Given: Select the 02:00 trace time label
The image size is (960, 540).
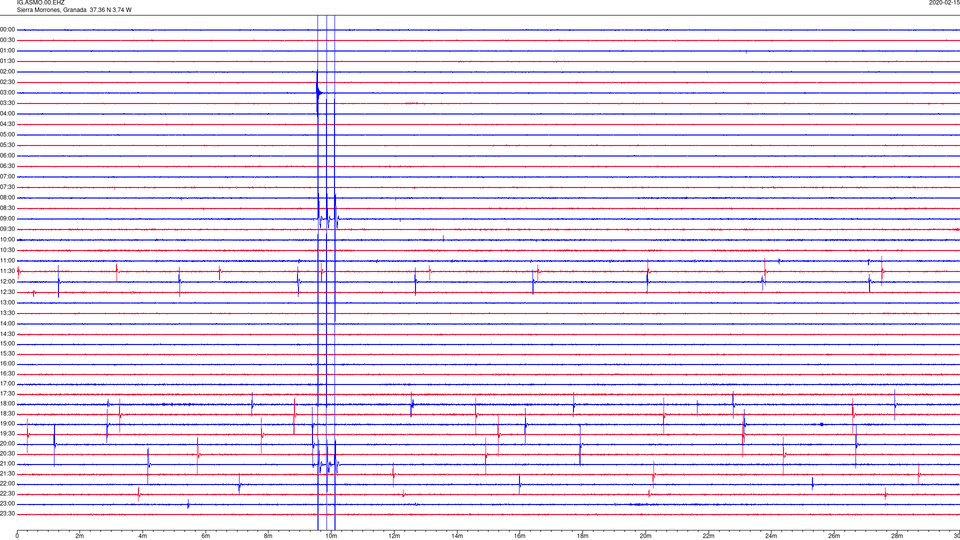Looking at the screenshot, I should (7, 72).
